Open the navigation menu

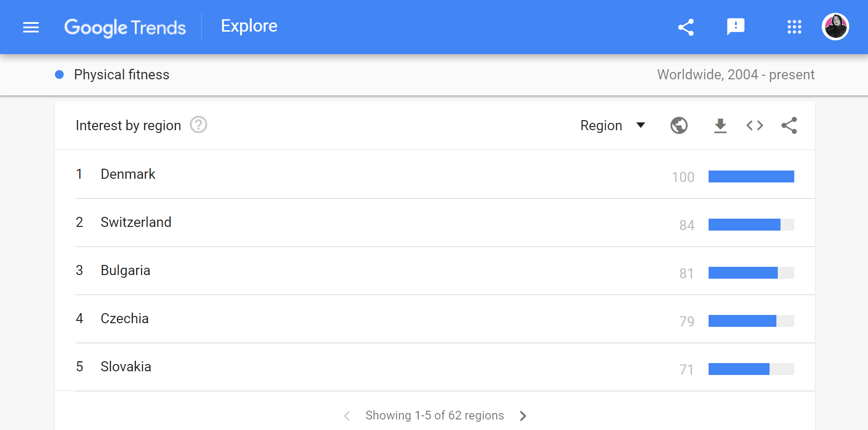click(31, 27)
